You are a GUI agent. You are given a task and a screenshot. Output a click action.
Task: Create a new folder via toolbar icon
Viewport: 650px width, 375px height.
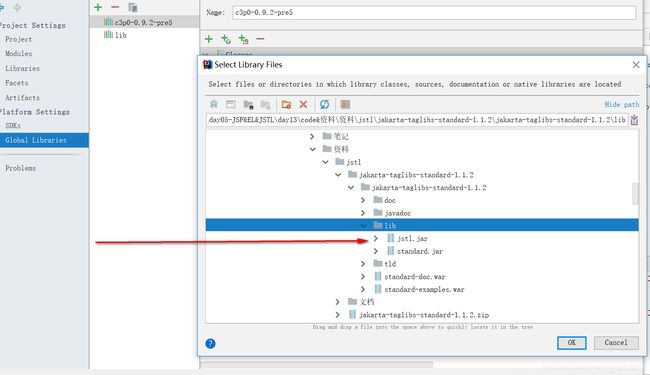click(286, 104)
